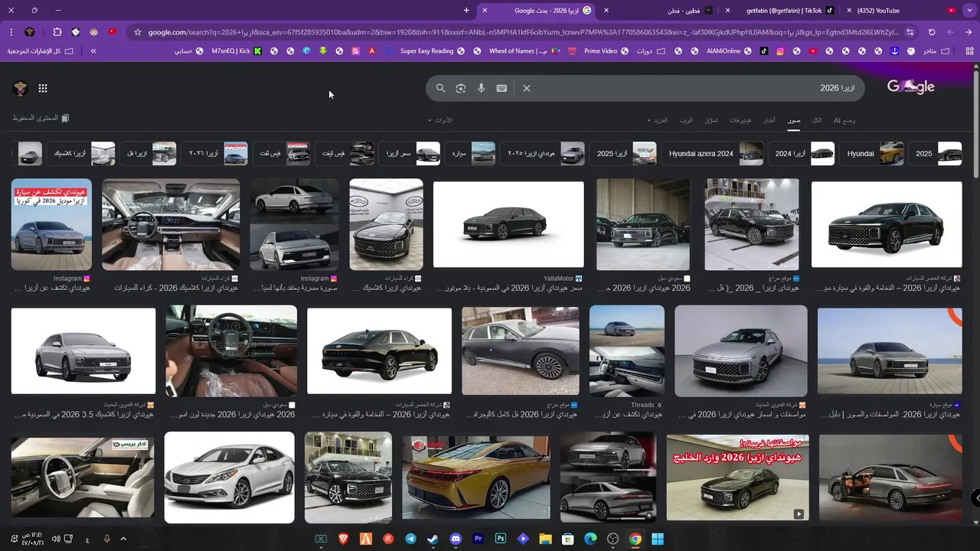
Task: Open M7snEQ | Kick bookmark
Action: (237, 51)
